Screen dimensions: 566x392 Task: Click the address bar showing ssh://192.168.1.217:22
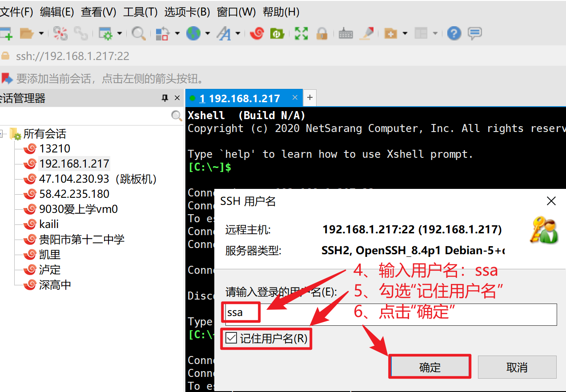pos(283,56)
